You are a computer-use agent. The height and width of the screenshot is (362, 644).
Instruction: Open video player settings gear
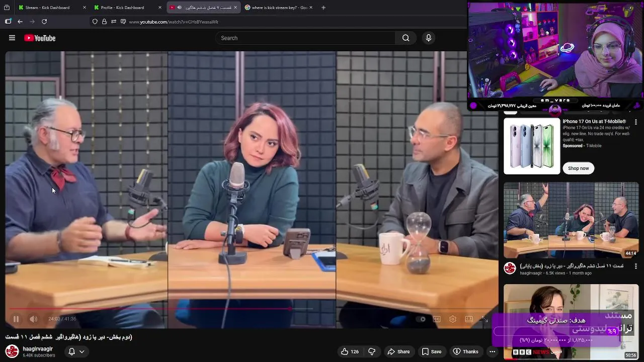[x=453, y=319]
